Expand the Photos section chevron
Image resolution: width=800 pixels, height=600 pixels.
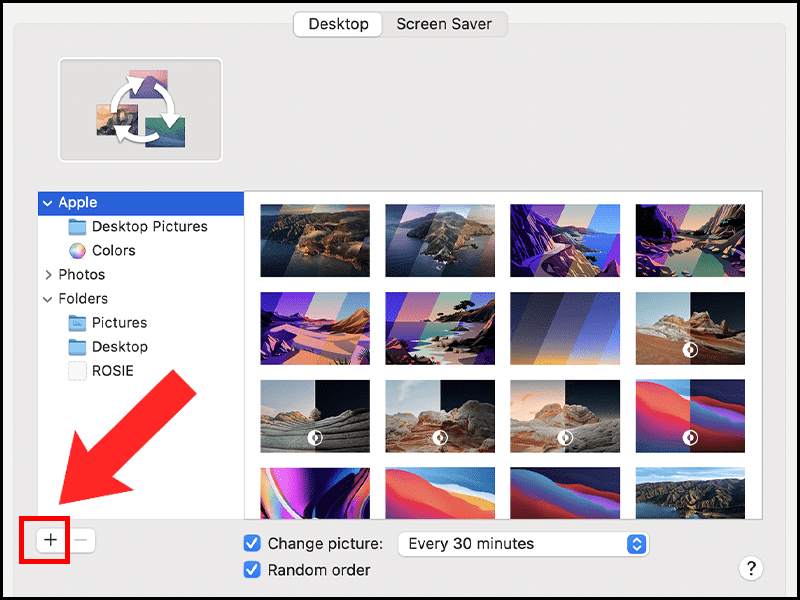[x=48, y=275]
